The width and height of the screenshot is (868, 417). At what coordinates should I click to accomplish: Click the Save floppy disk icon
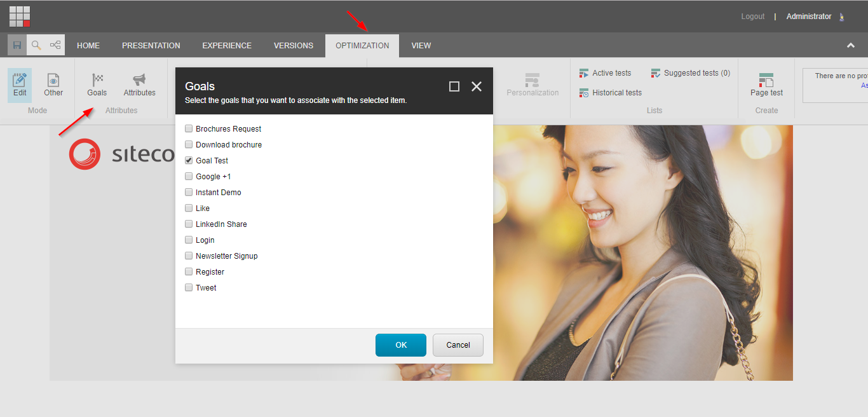click(17, 45)
